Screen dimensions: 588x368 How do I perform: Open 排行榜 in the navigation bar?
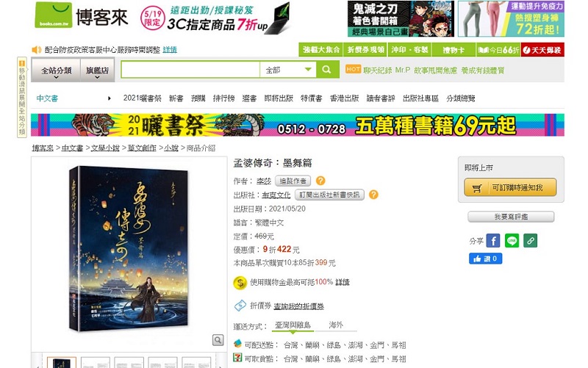(223, 98)
